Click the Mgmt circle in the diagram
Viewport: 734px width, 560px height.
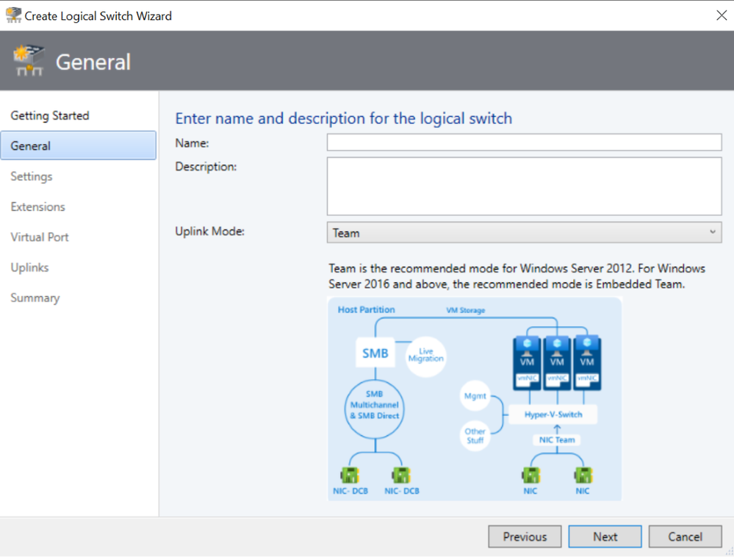click(475, 396)
